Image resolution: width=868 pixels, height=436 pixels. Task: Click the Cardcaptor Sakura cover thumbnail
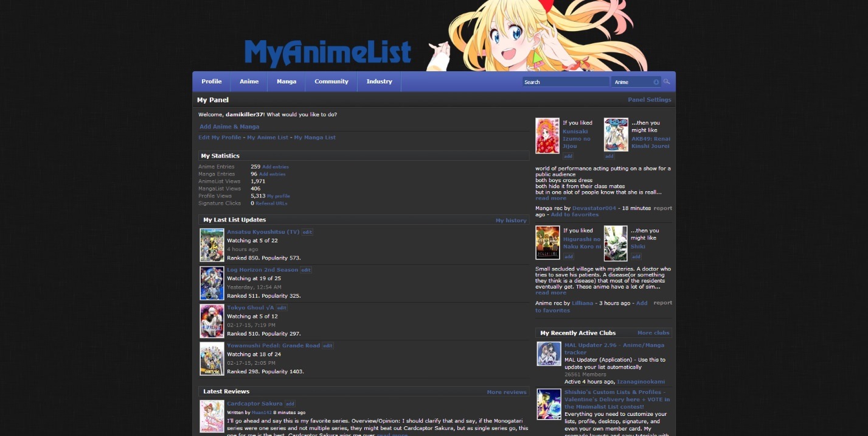tap(212, 417)
